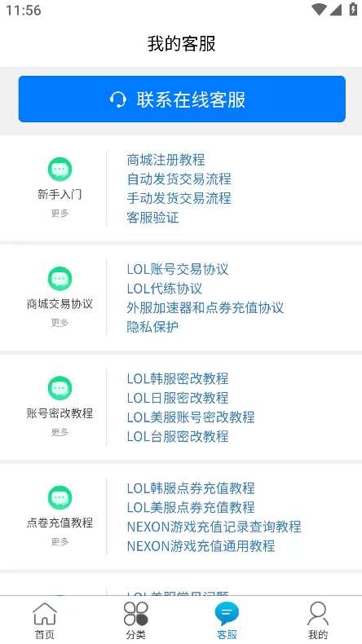Image resolution: width=362 pixels, height=644 pixels.
Task: Open the NEXON游戏充值通用教程 link
Action: click(201, 546)
